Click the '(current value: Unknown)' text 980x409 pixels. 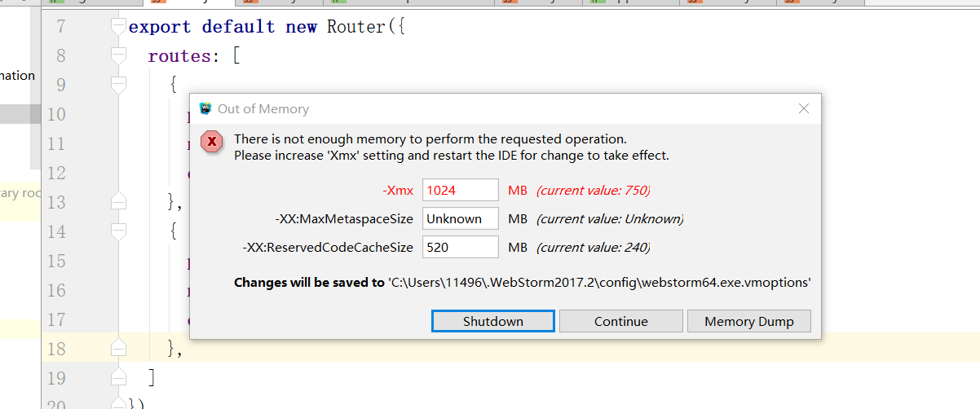click(x=609, y=219)
